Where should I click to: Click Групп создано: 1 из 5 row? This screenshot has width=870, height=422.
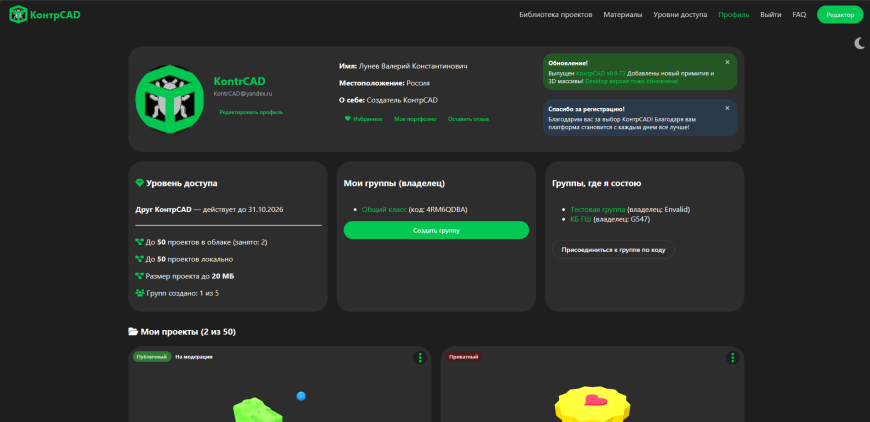177,293
